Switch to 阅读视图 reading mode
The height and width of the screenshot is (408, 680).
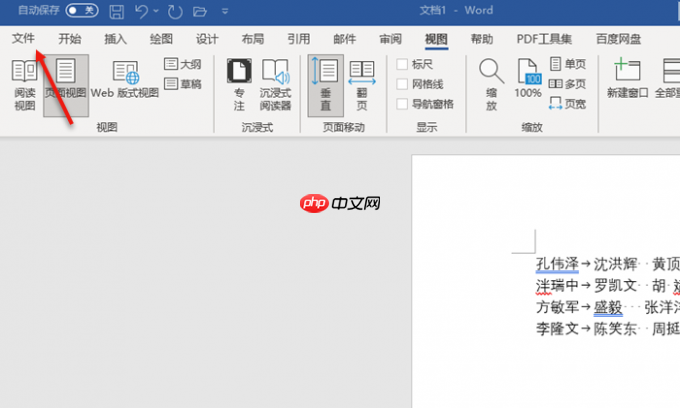[25, 85]
